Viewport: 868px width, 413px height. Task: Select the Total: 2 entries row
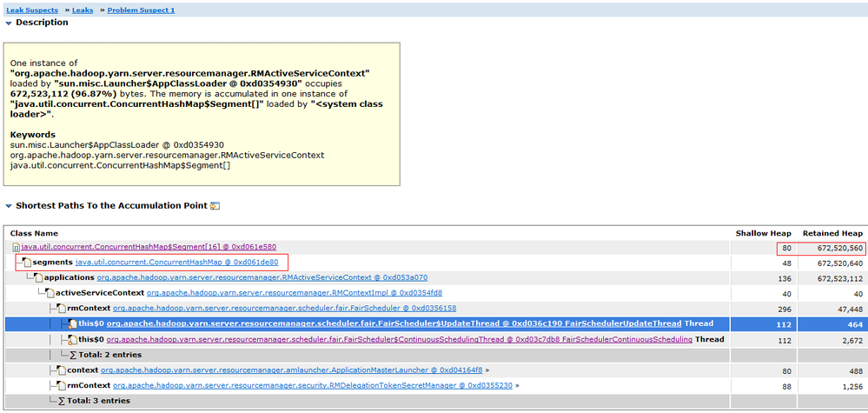(434, 355)
